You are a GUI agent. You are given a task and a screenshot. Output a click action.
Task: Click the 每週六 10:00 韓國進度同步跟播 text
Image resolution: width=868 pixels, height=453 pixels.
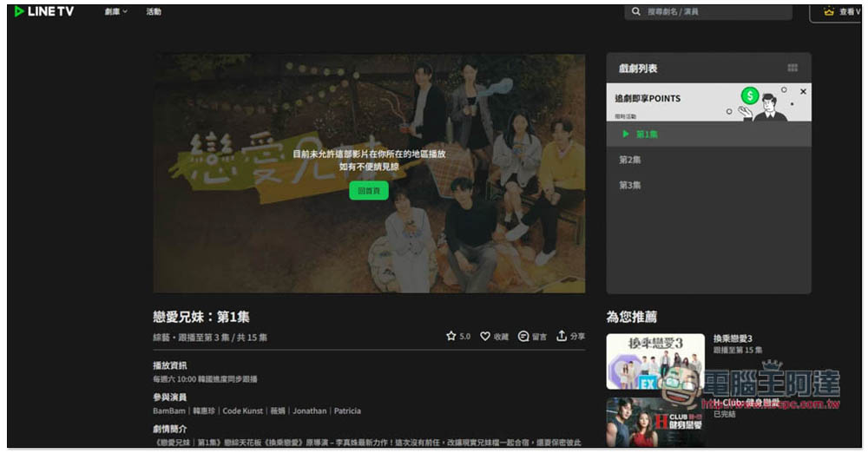206,379
